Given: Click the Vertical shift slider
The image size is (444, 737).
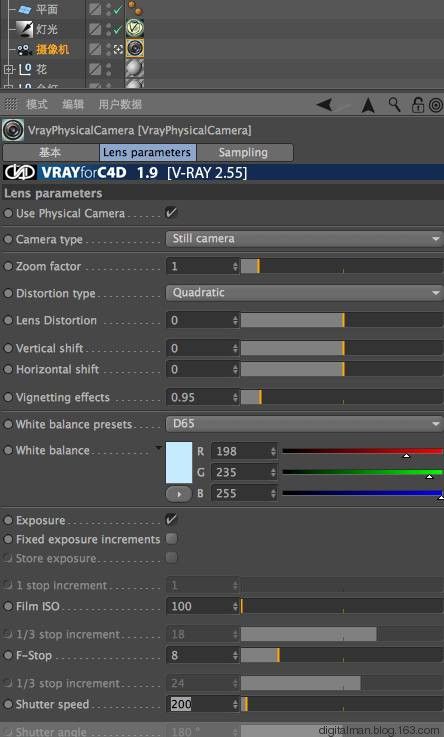Looking at the screenshot, I should point(342,348).
